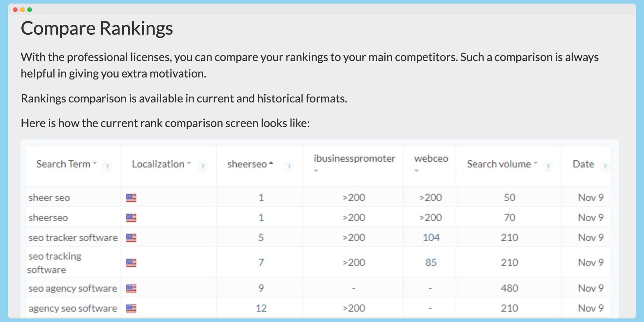Click search volume 50 cell
Screen dimensions: 644x322
[510, 198]
